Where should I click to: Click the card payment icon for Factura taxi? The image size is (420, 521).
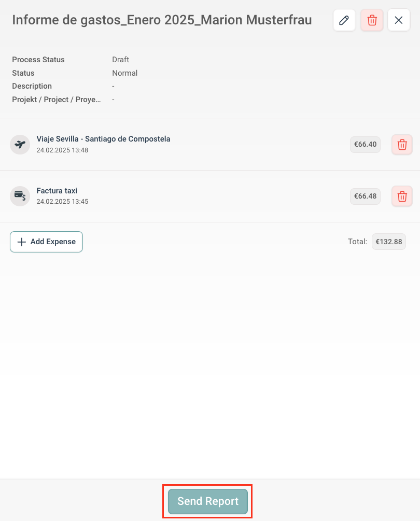click(x=20, y=196)
